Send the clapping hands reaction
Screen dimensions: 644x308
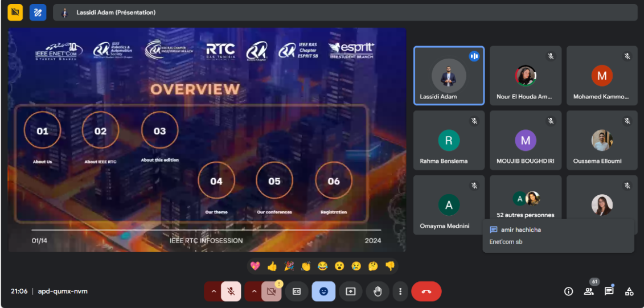tap(306, 266)
